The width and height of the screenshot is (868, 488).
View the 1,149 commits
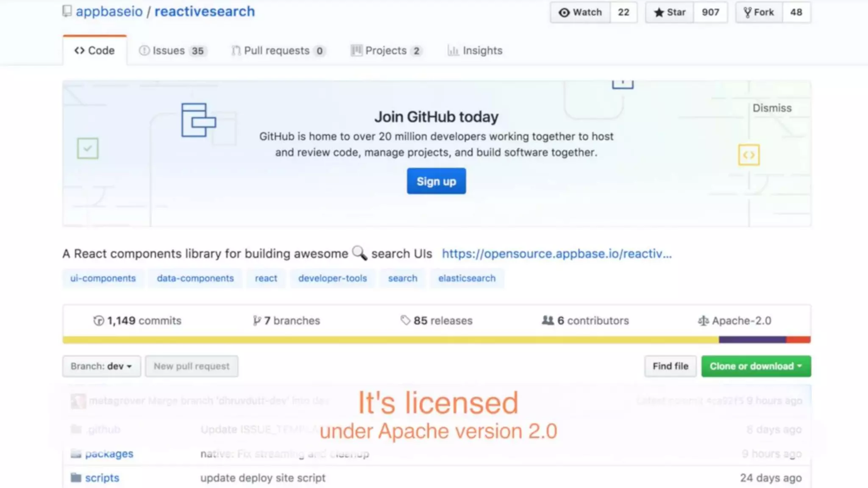click(x=137, y=321)
